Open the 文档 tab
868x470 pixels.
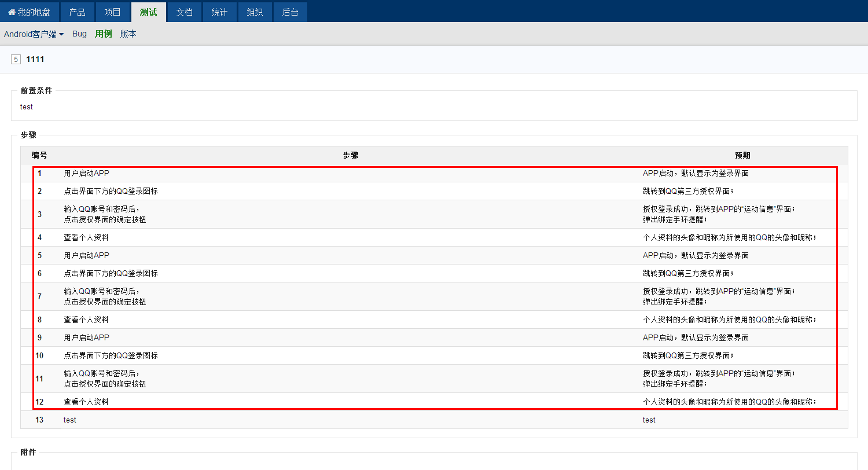184,12
